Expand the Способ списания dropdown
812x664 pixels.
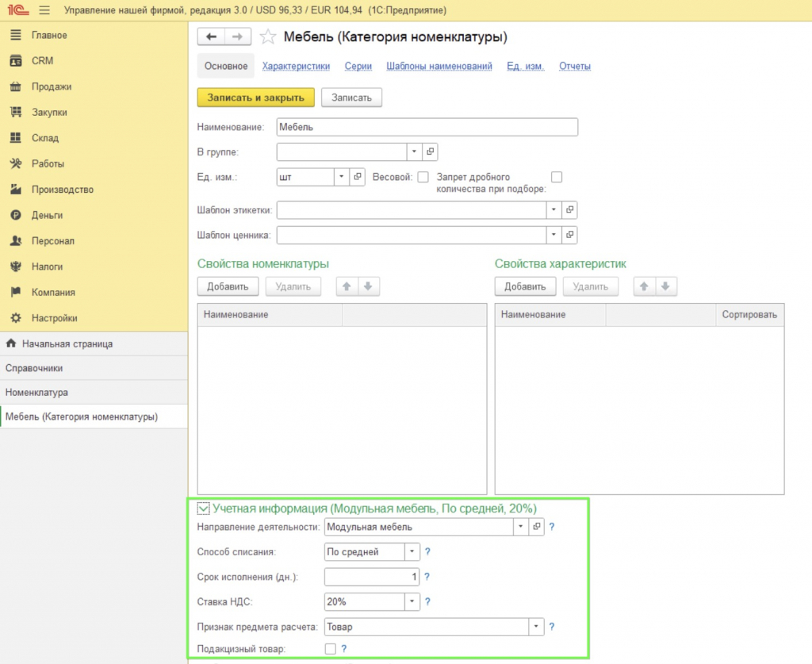tap(412, 551)
